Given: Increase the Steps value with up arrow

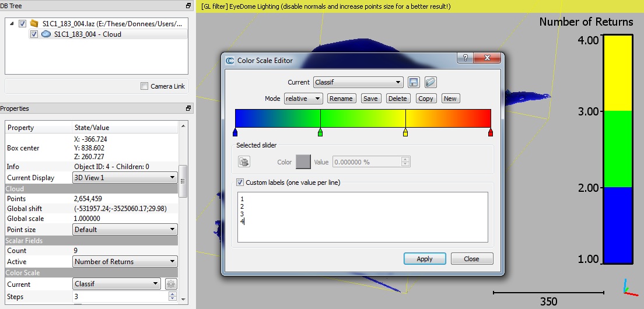Looking at the screenshot, I should click(173, 294).
